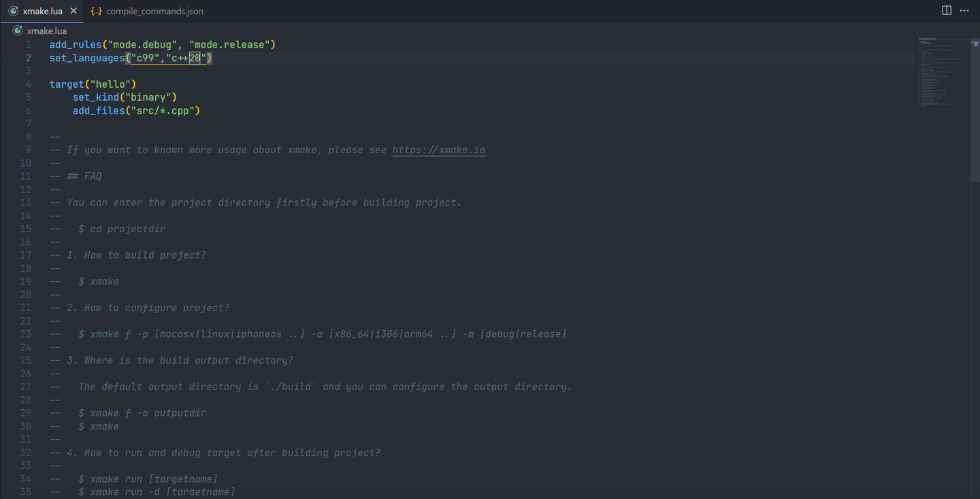Place cursor on the add_rules function call
Viewport: 980px width, 499px height.
coord(75,44)
